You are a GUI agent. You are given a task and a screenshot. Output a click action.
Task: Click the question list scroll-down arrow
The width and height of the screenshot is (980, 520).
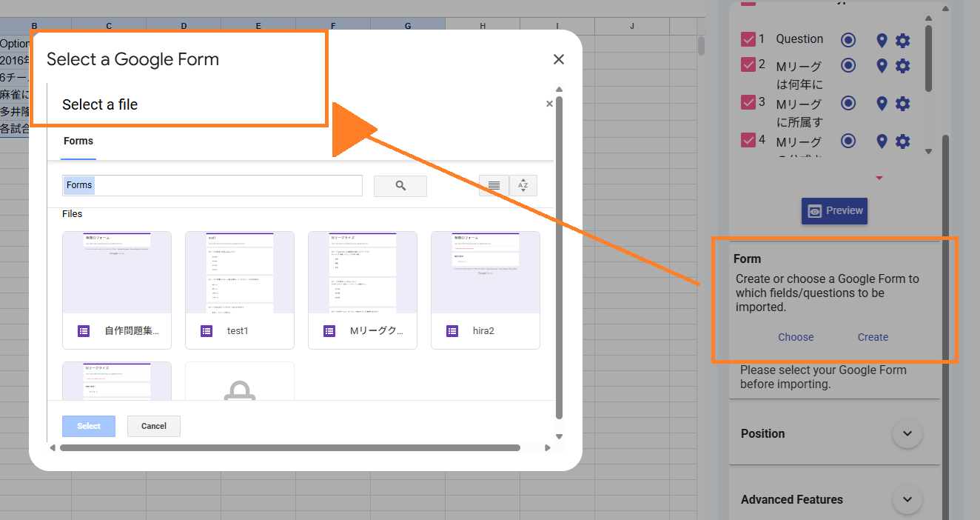click(x=929, y=151)
